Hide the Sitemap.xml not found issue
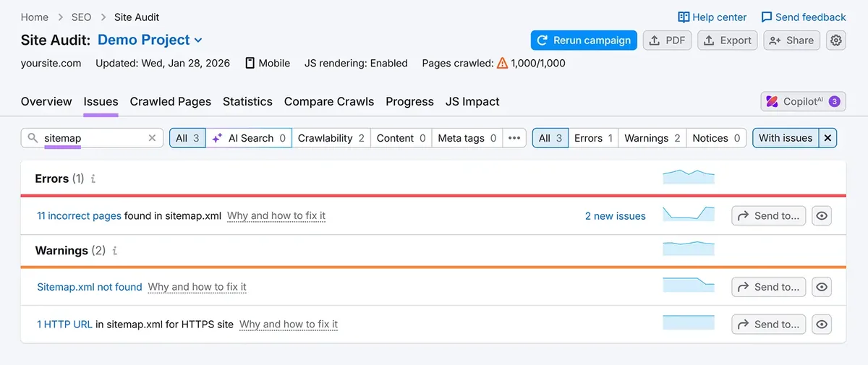Viewport: 868px width, 365px height. (822, 287)
